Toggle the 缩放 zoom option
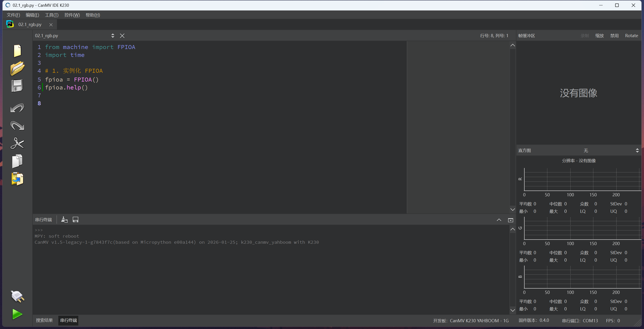Viewport: 644px width, 329px height. pyautogui.click(x=599, y=36)
